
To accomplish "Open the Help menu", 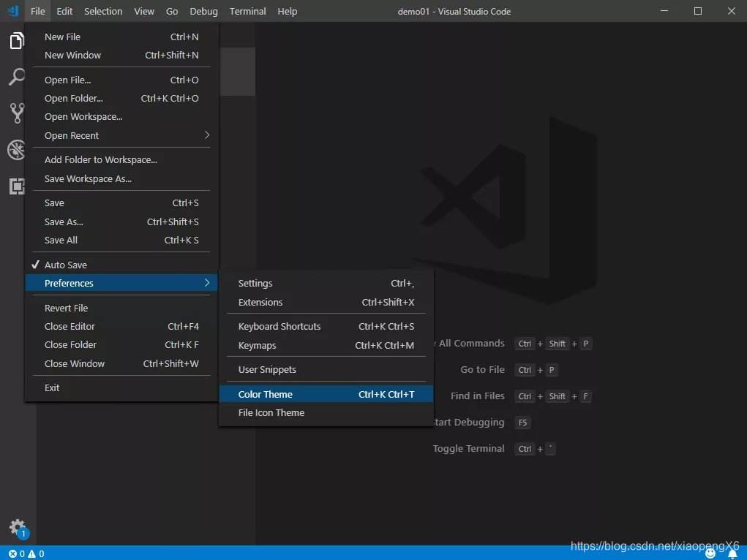I will (x=288, y=11).
